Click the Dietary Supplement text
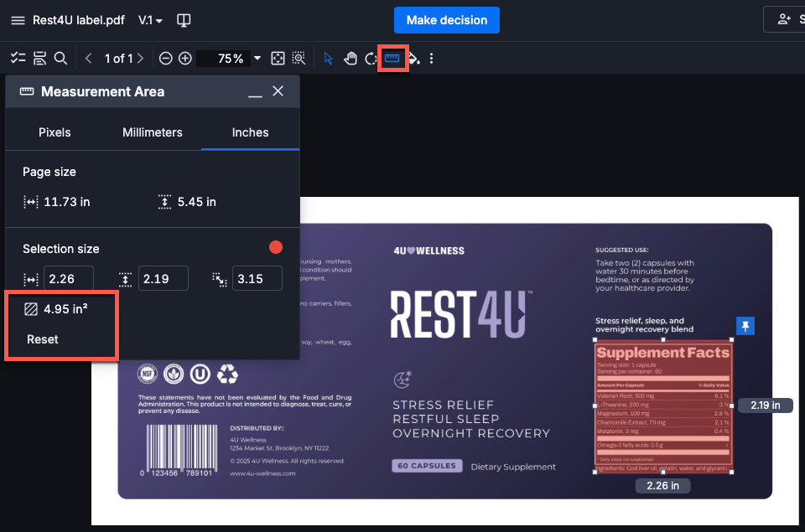The height and width of the screenshot is (532, 805). (513, 467)
